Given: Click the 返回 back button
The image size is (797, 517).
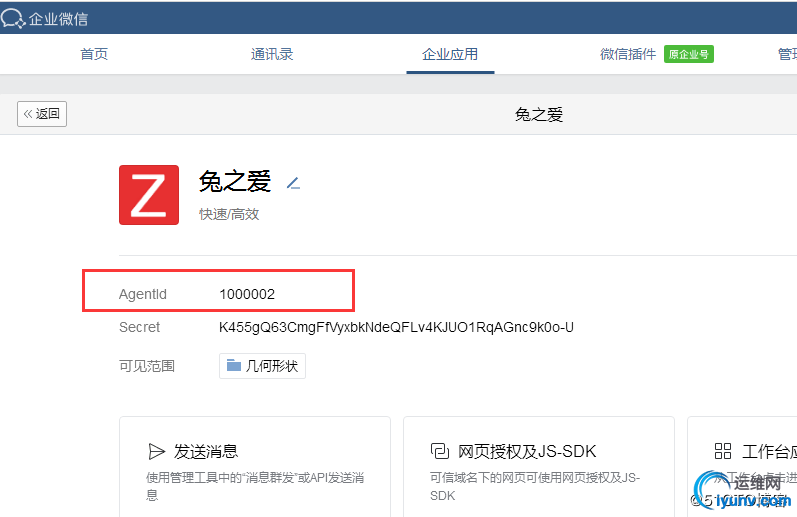Looking at the screenshot, I should pyautogui.click(x=42, y=114).
